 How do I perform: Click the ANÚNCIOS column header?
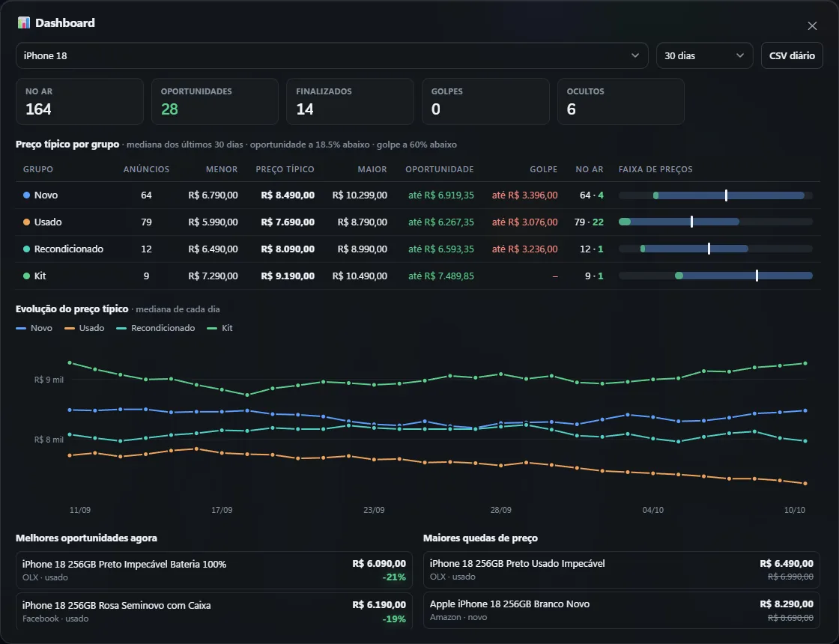[x=146, y=169]
